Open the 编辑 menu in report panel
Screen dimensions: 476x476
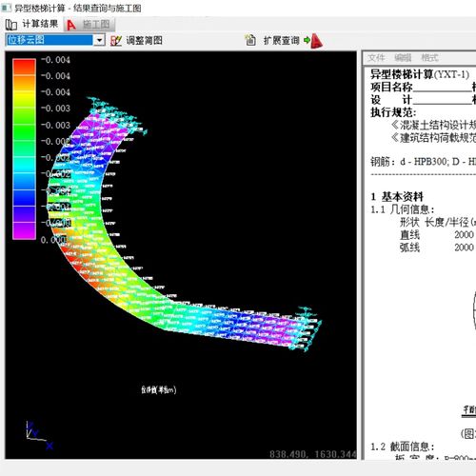(403, 58)
